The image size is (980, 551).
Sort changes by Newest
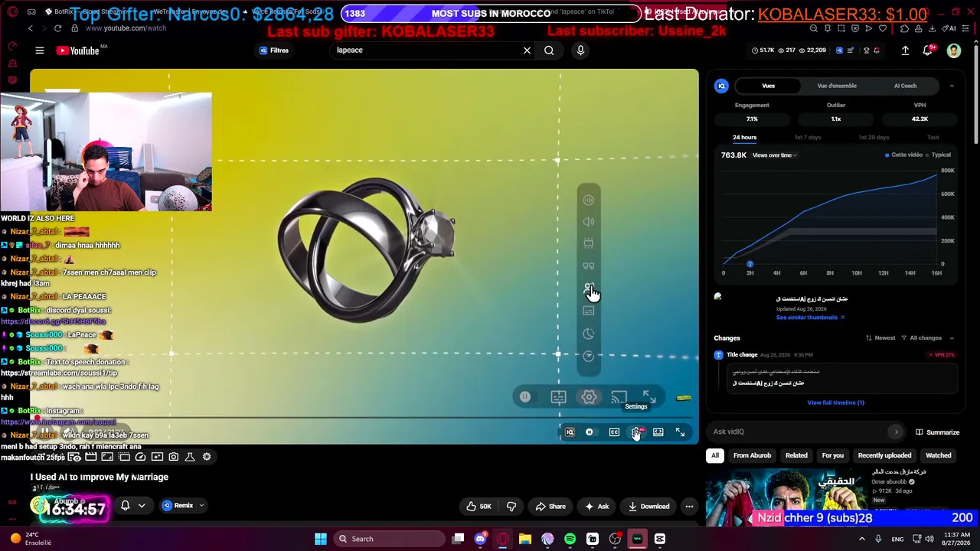(880, 338)
